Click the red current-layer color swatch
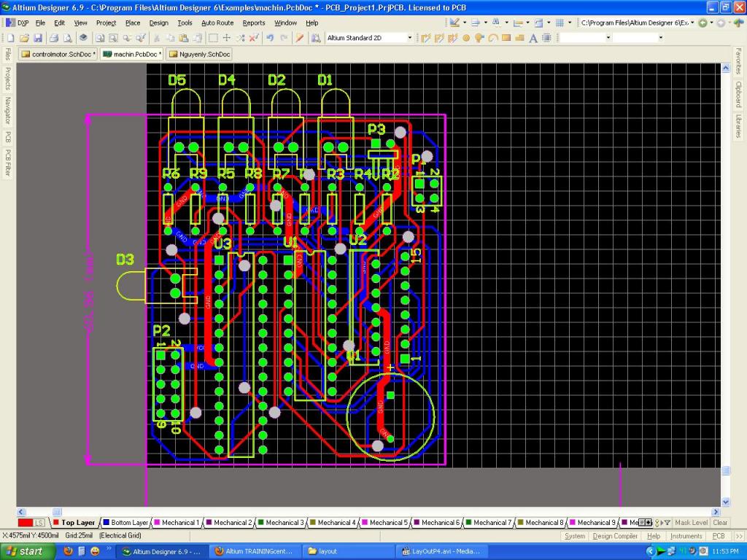 click(x=26, y=523)
